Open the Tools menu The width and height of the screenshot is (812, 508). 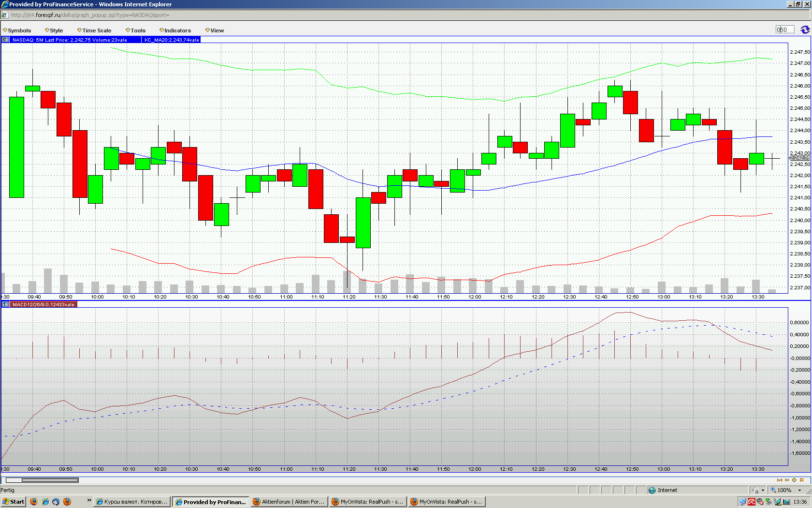[x=135, y=30]
